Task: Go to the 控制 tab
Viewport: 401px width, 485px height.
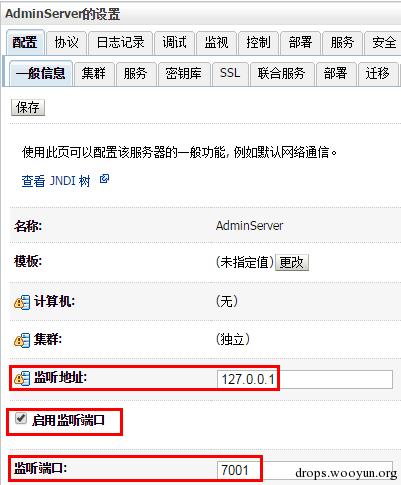Action: (258, 43)
